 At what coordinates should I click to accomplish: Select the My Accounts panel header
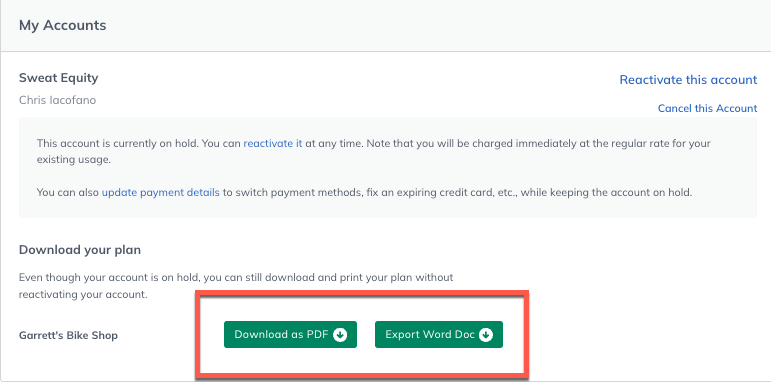click(x=386, y=26)
